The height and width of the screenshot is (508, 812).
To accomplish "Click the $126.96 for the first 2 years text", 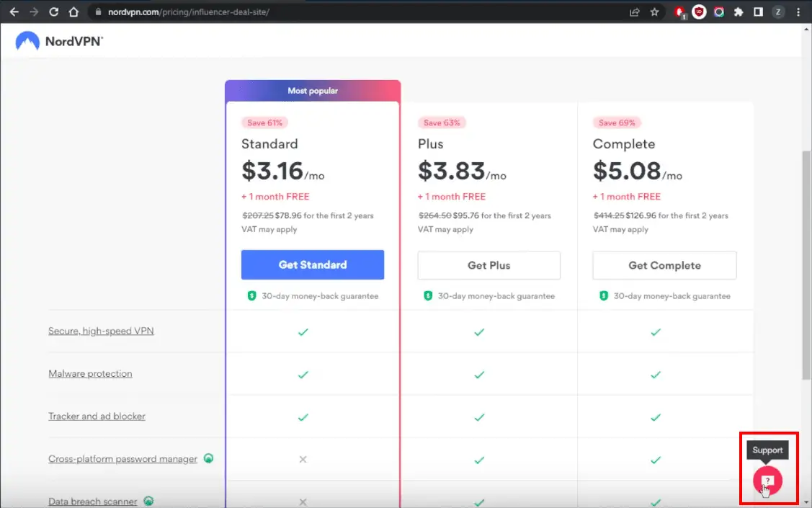I will [x=677, y=215].
